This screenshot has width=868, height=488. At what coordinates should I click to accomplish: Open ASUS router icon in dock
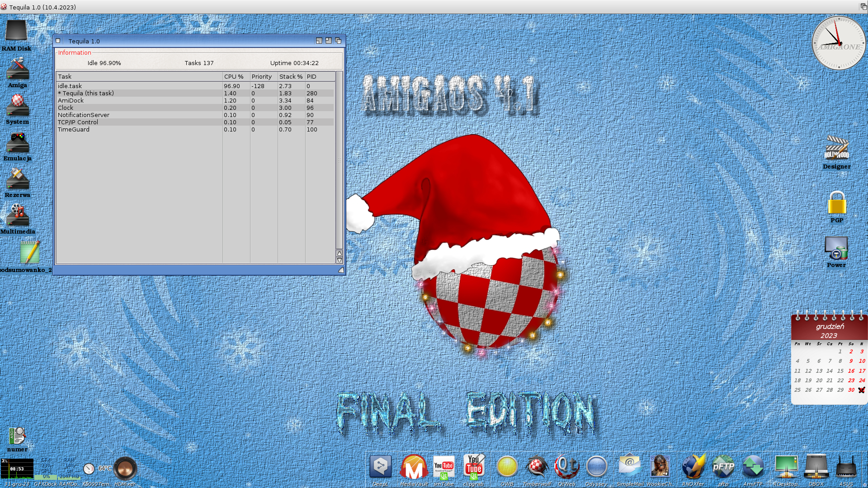846,470
